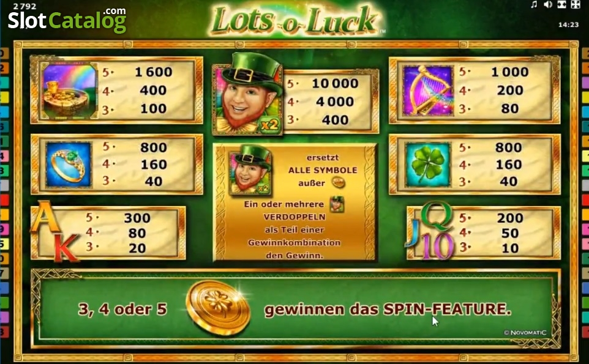The height and width of the screenshot is (364, 589).
Task: Click the small leprechaun in substitute panel
Action: (x=250, y=170)
